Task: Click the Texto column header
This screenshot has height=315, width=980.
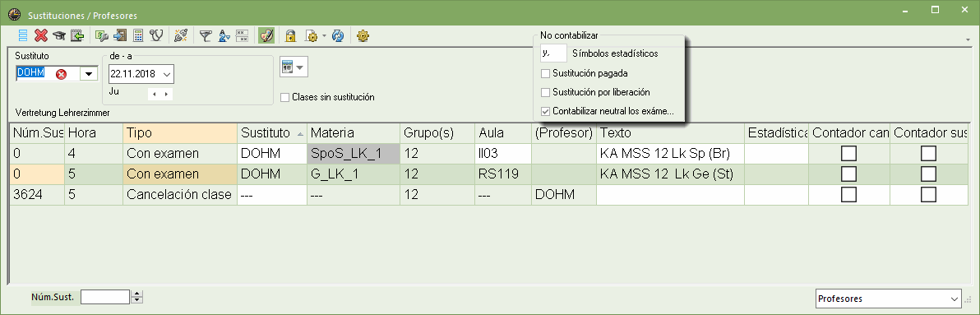Action: pyautogui.click(x=670, y=133)
